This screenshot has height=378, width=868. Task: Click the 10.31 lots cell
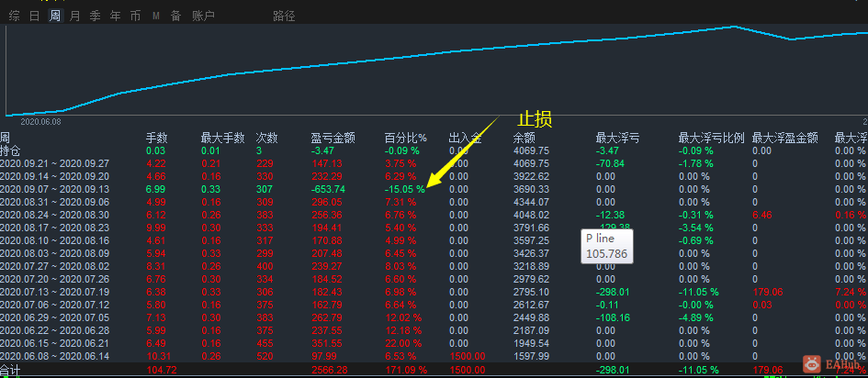(x=157, y=356)
